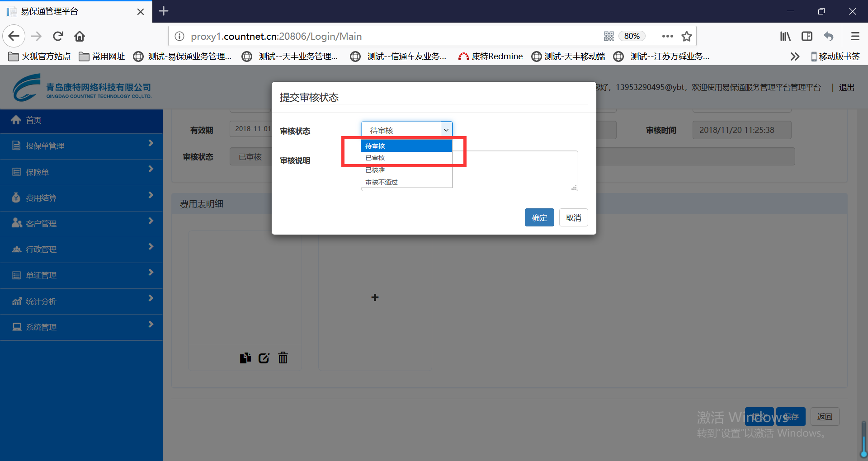Expand 行政管理 menu

tap(81, 249)
